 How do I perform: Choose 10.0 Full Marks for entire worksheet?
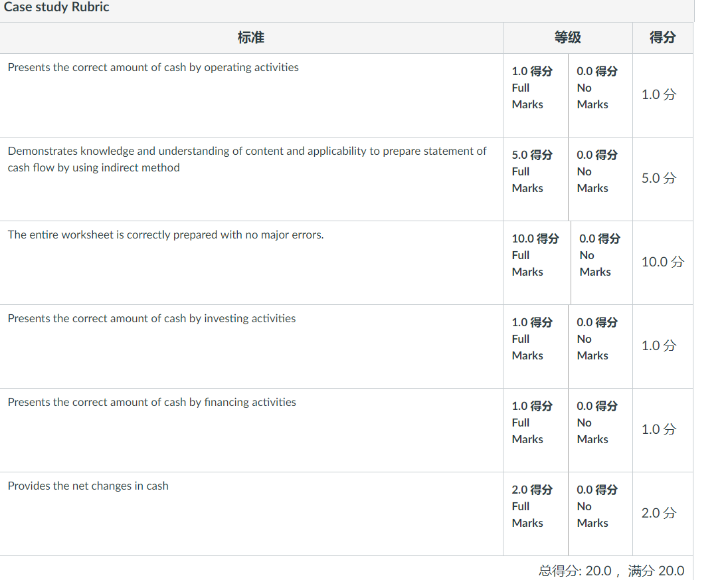click(x=537, y=262)
